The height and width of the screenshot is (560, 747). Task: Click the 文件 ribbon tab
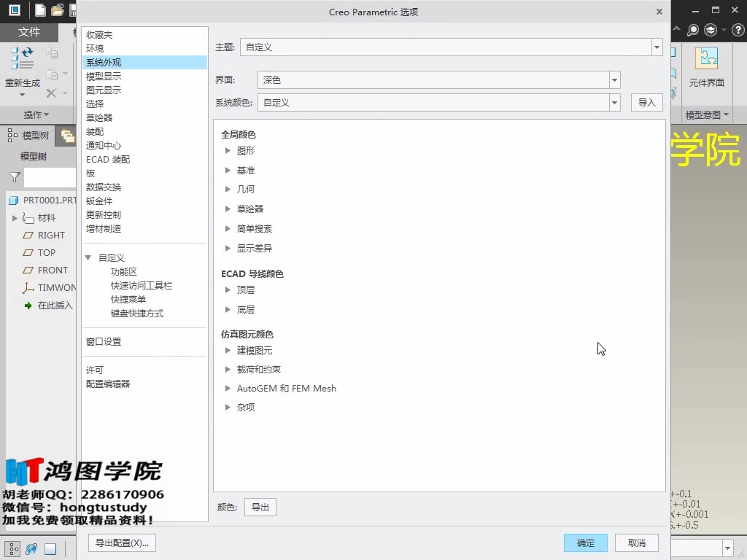pos(28,33)
